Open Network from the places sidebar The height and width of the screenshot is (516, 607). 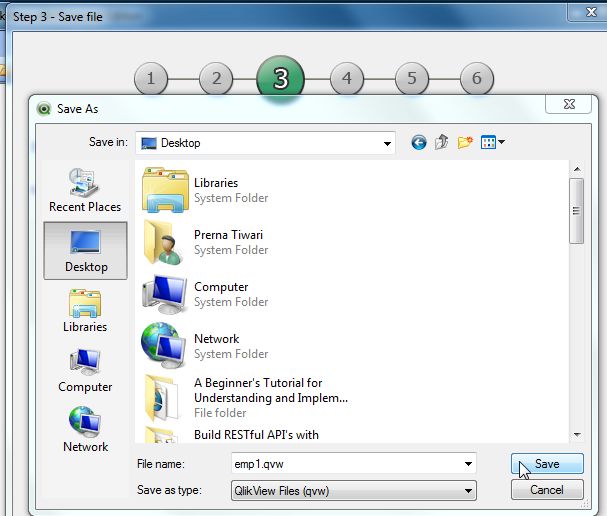tap(85, 430)
